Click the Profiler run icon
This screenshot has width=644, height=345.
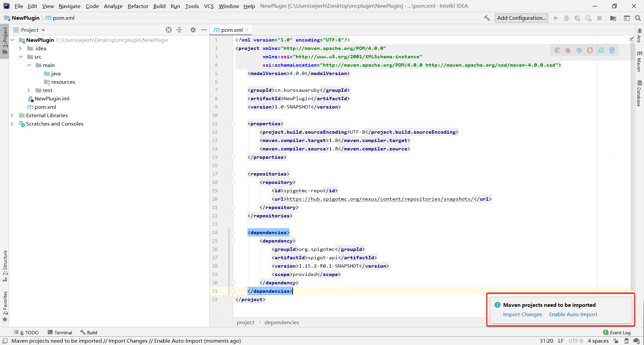tap(588, 18)
